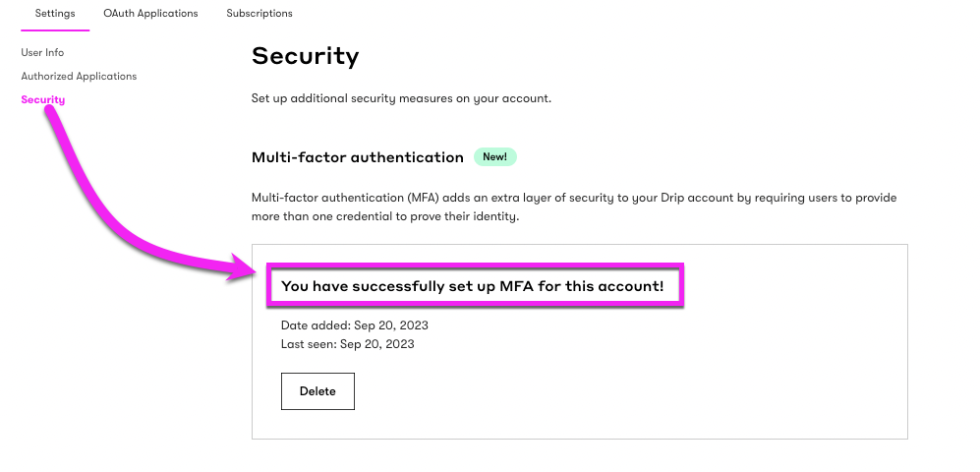Click the pink underline beneath Settings tab

pyautogui.click(x=55, y=30)
